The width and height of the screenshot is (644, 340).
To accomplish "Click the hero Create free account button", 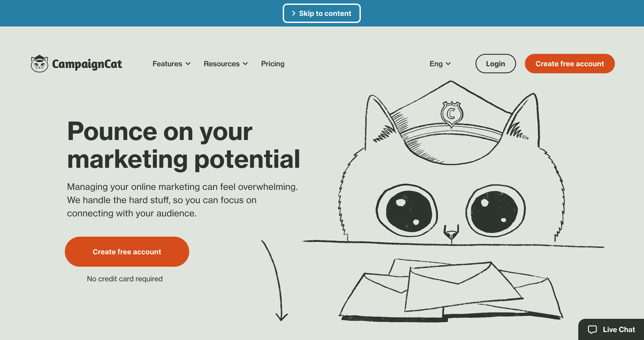I will (x=127, y=251).
